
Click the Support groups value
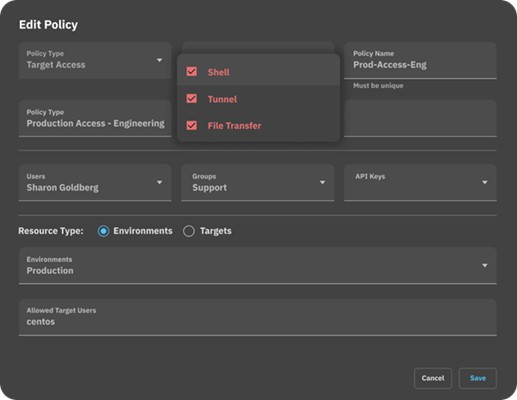[x=209, y=188]
